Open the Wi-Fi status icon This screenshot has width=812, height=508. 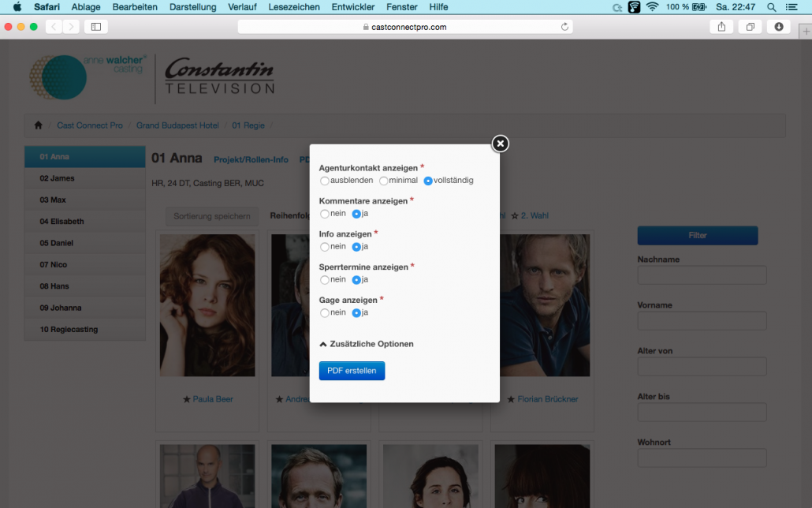(653, 7)
